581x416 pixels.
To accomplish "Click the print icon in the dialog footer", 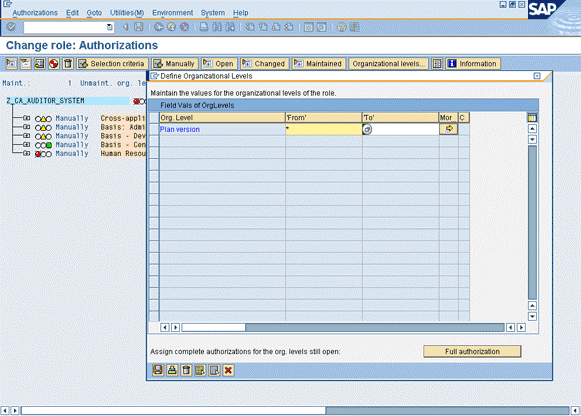I will [172, 370].
